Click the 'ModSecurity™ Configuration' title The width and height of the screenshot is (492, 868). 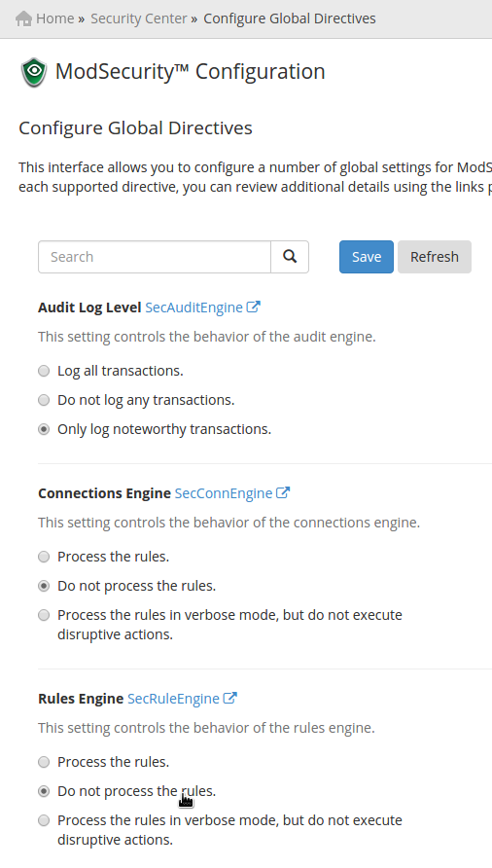[190, 71]
